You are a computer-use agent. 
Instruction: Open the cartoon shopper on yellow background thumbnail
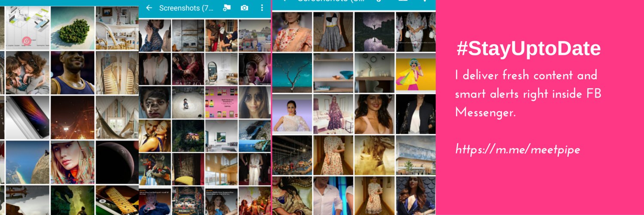click(x=415, y=73)
